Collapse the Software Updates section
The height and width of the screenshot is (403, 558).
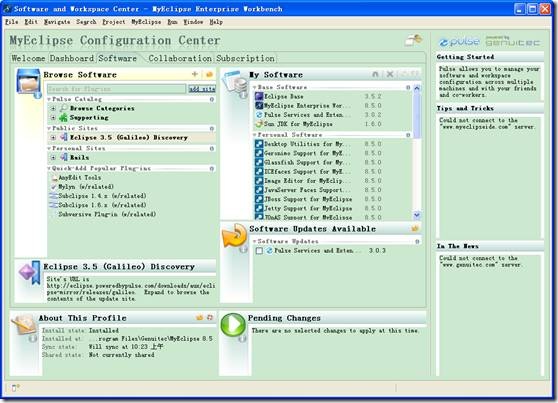[254, 241]
